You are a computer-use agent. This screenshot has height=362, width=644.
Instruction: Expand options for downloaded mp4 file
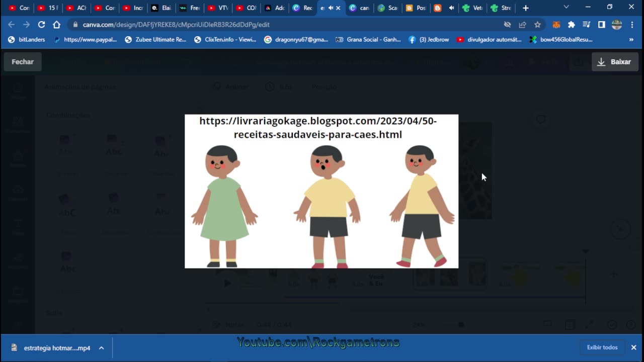101,348
